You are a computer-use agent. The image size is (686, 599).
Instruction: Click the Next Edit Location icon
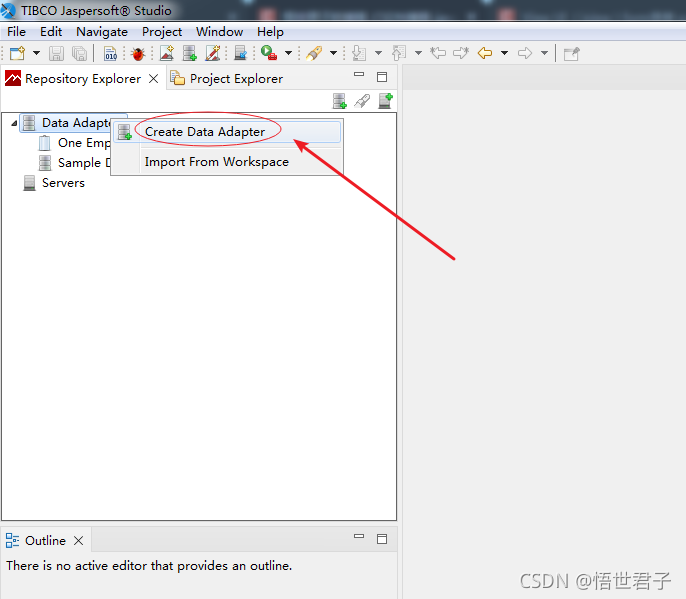461,53
